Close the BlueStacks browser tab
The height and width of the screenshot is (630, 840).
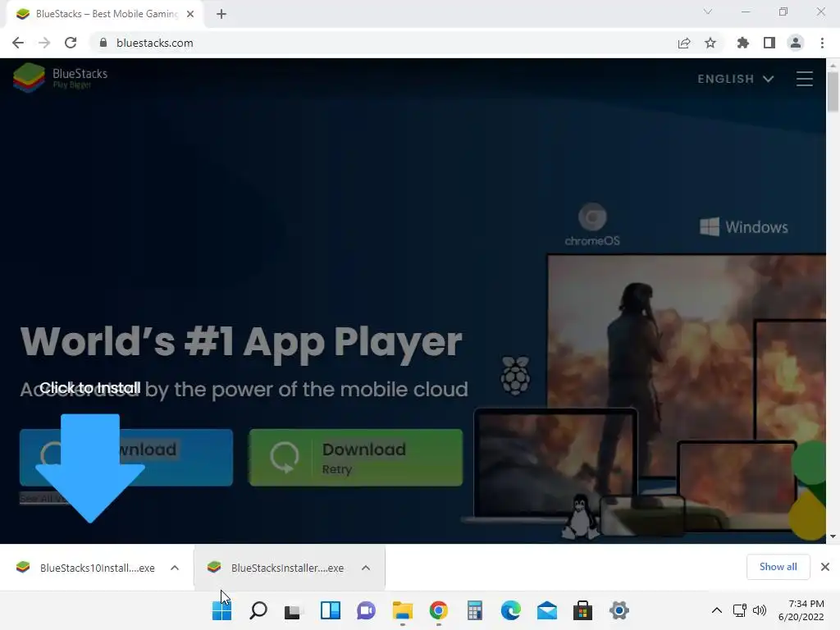coord(190,14)
